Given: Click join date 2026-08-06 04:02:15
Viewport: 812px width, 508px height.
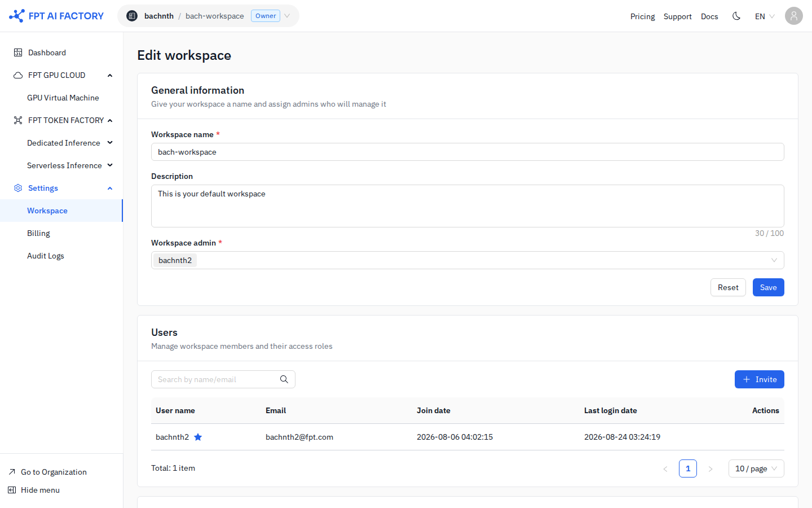Looking at the screenshot, I should pyautogui.click(x=454, y=437).
